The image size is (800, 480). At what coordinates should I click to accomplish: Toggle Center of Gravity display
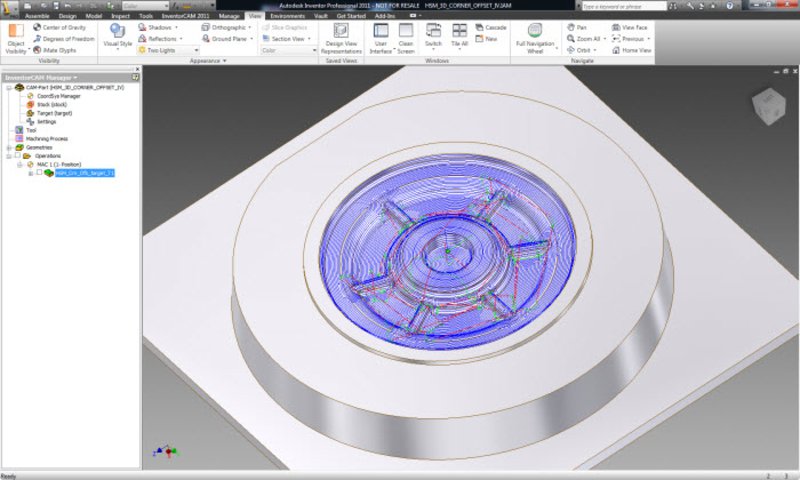coord(61,27)
